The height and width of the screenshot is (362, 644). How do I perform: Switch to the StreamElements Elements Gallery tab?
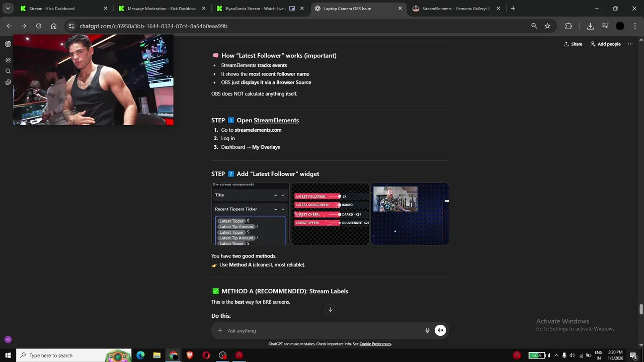pyautogui.click(x=455, y=9)
